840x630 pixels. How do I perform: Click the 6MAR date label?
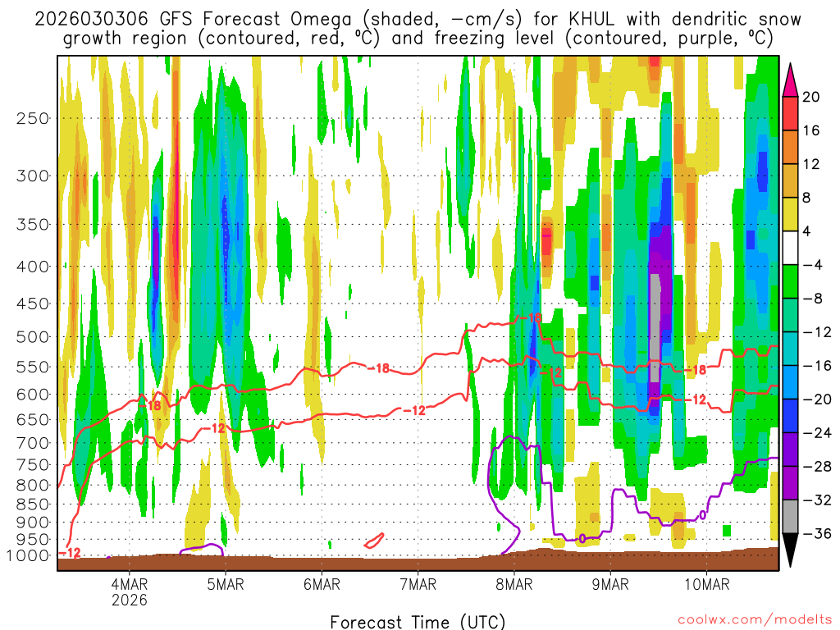click(x=322, y=584)
